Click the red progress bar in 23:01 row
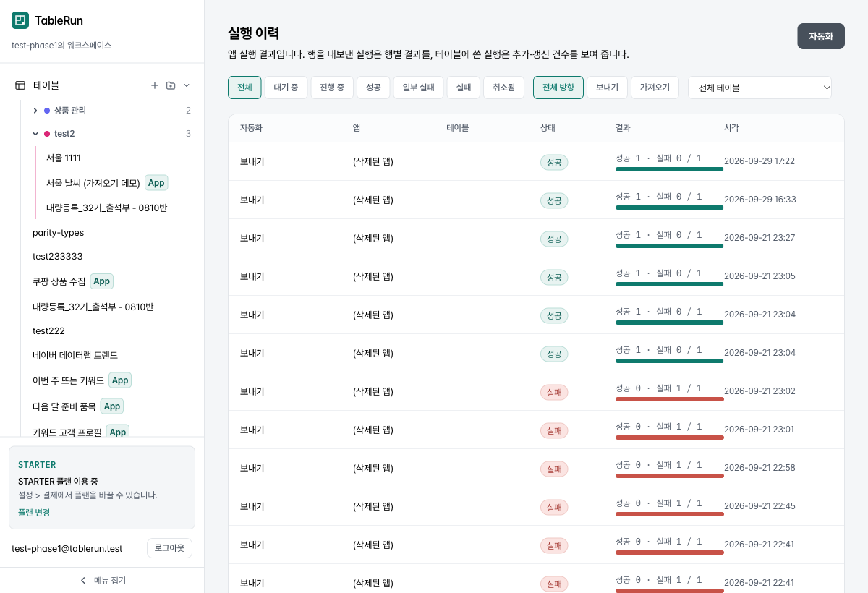Screen dimensions: 868x593 670,438
